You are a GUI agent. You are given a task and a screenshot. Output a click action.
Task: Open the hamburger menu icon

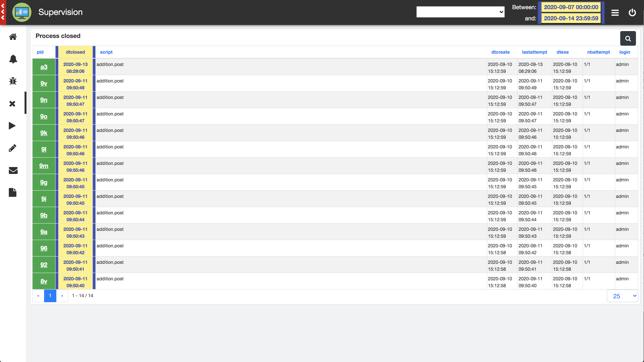point(615,12)
